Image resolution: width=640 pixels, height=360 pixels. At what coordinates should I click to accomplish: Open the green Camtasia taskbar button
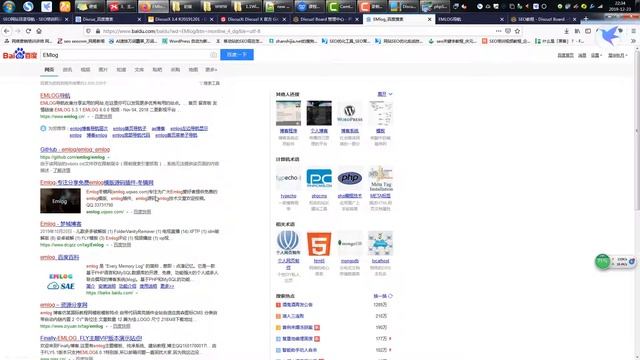(x=340, y=7)
